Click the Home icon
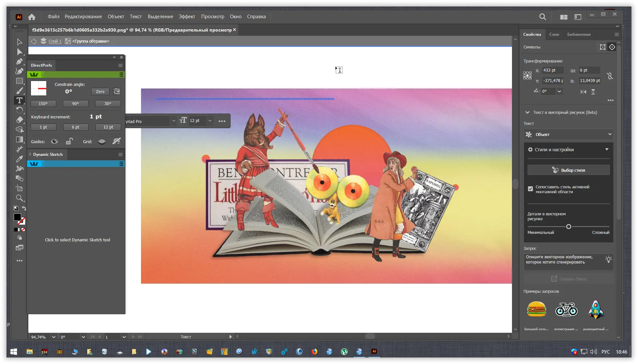The height and width of the screenshot is (364, 638). (x=32, y=17)
